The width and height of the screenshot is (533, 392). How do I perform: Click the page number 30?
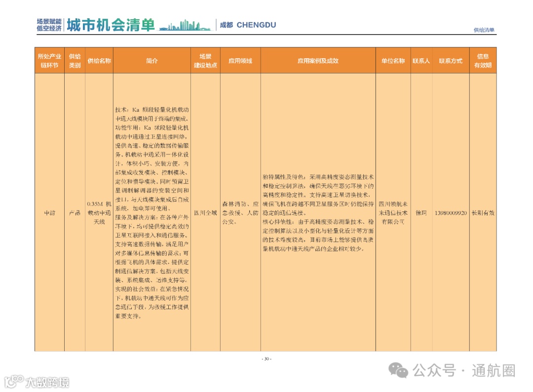point(266,358)
